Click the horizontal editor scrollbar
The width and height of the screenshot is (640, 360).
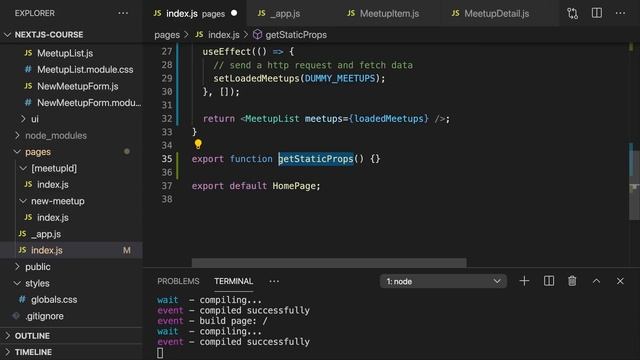click(x=329, y=262)
